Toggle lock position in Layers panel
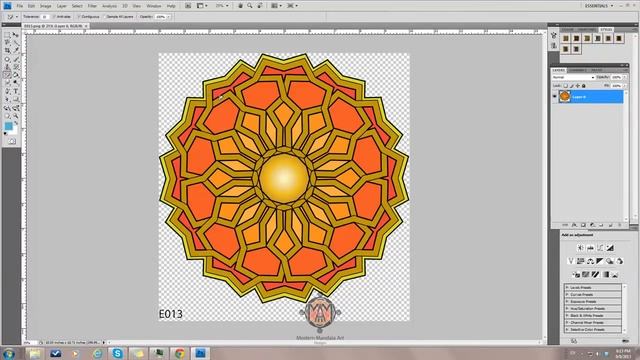Image resolution: width=640 pixels, height=360 pixels. [578, 86]
